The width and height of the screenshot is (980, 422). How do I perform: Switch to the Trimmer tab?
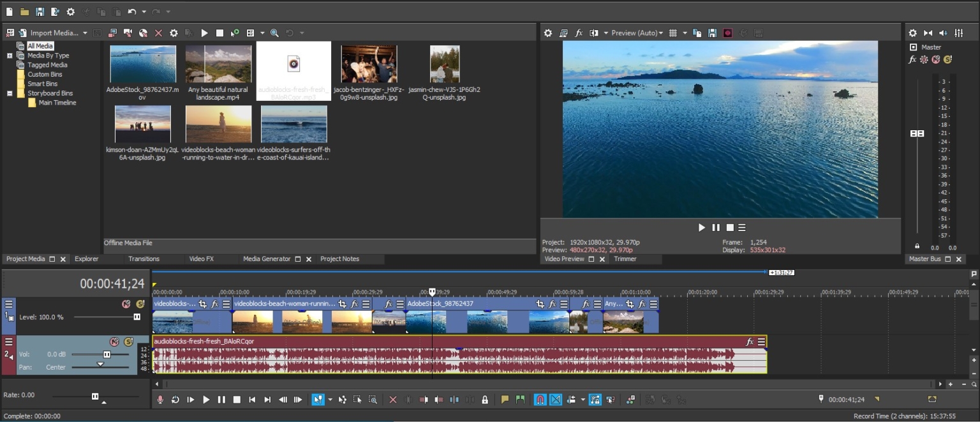pos(625,259)
